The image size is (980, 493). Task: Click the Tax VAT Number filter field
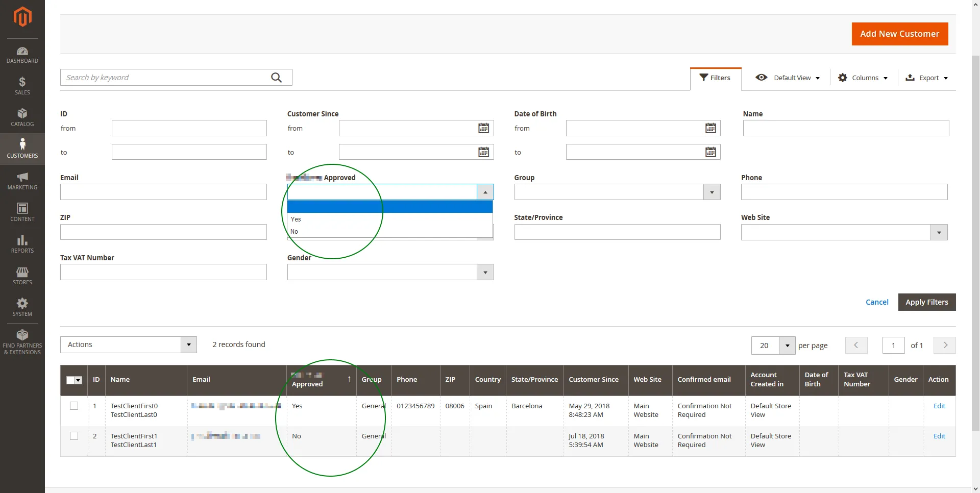pos(163,272)
